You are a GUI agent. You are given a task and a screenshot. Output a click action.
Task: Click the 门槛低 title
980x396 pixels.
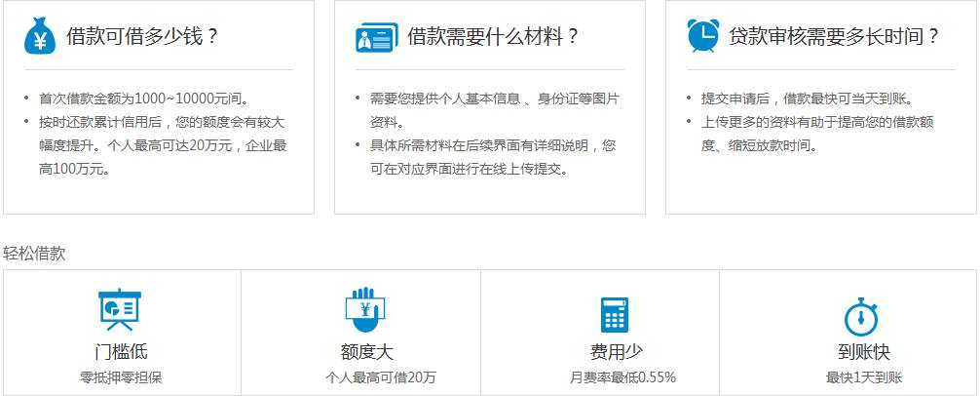[x=121, y=351]
